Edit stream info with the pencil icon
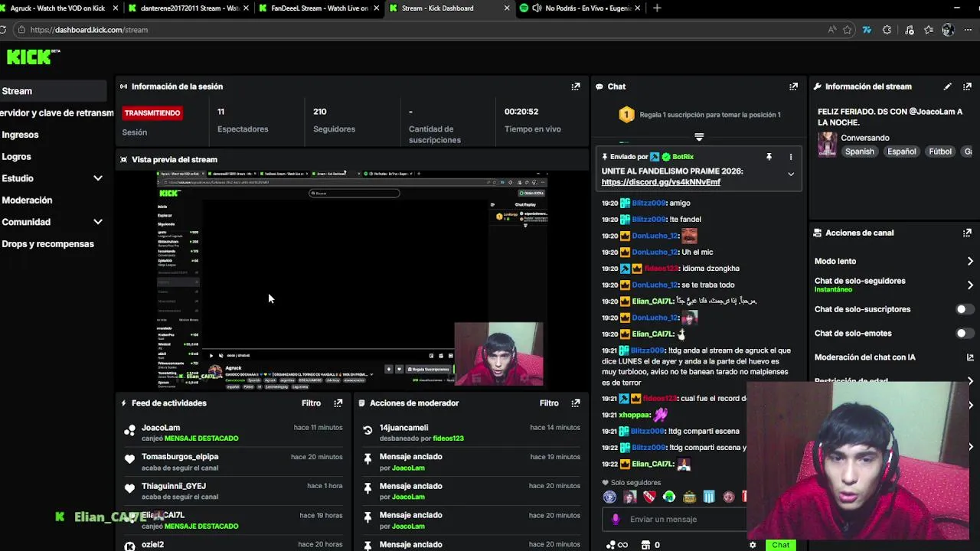980x551 pixels. pos(948,86)
